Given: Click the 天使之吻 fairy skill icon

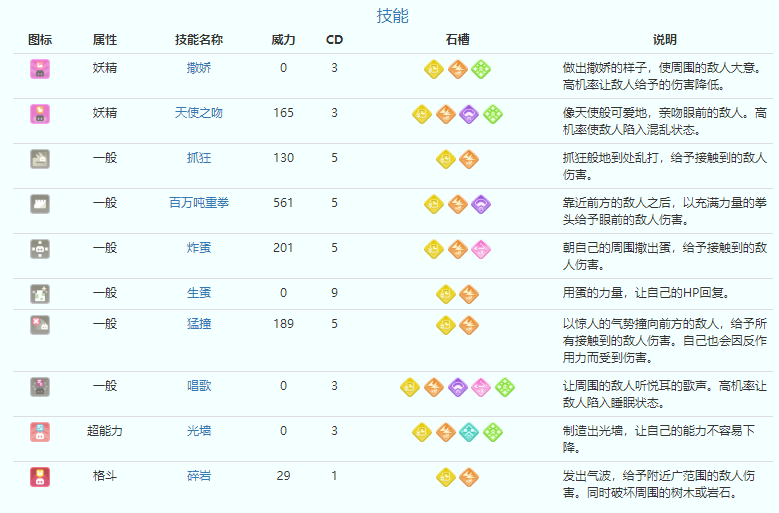Looking at the screenshot, I should [x=40, y=113].
